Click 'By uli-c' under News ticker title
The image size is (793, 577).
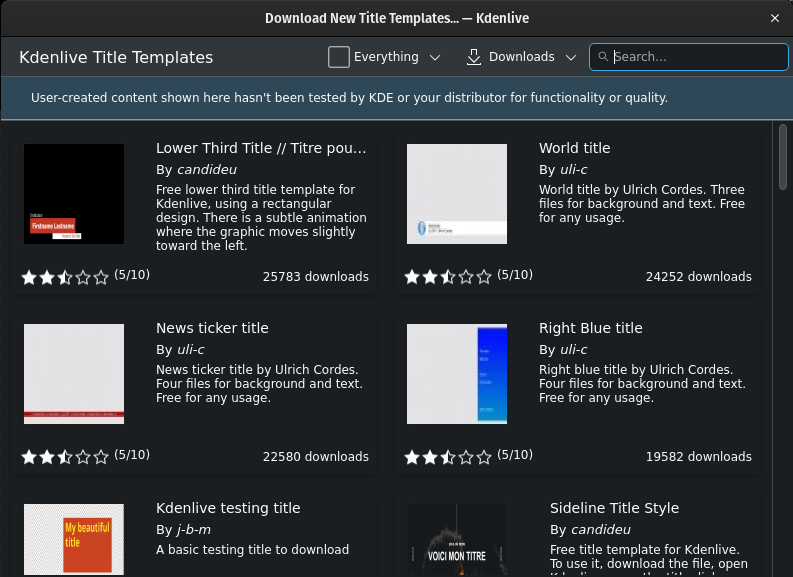point(180,349)
